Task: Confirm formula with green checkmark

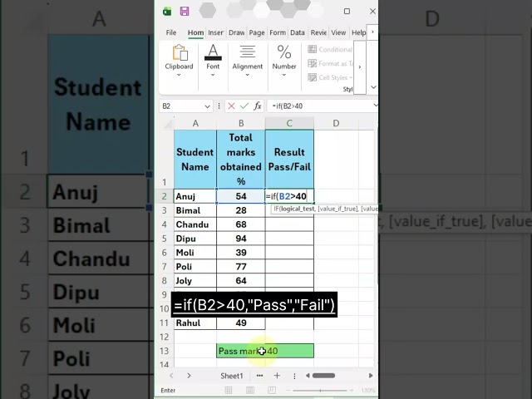Action: pyautogui.click(x=244, y=106)
